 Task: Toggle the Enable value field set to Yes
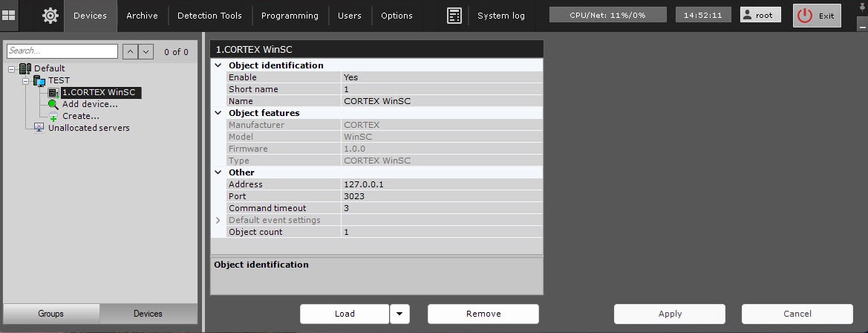click(441, 77)
